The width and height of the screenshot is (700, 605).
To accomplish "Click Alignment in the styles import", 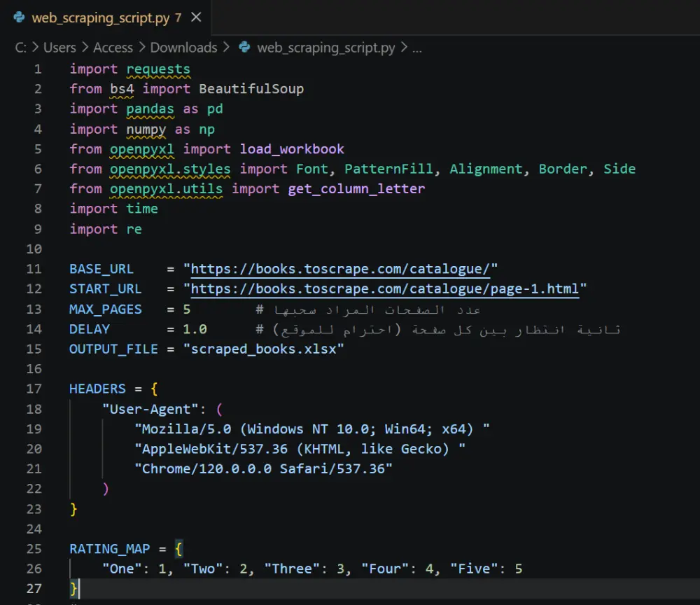I will pos(486,169).
